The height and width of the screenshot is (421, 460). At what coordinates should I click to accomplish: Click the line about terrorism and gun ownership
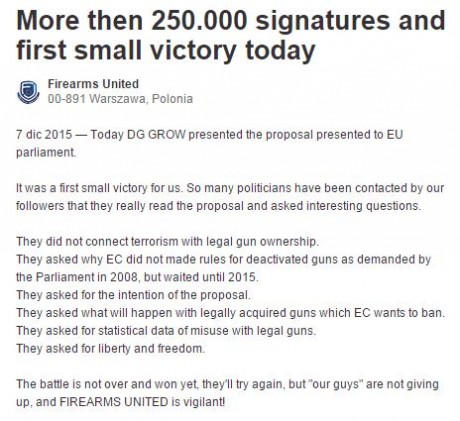tap(167, 242)
